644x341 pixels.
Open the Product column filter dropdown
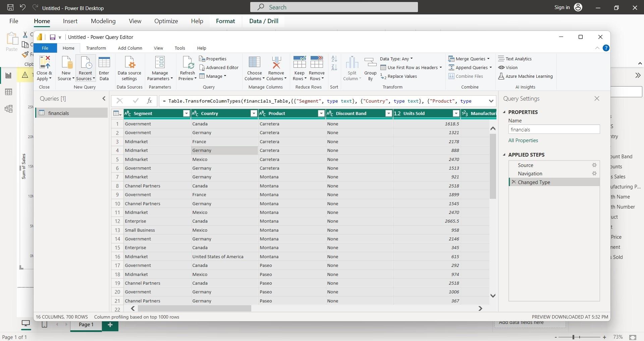click(321, 113)
